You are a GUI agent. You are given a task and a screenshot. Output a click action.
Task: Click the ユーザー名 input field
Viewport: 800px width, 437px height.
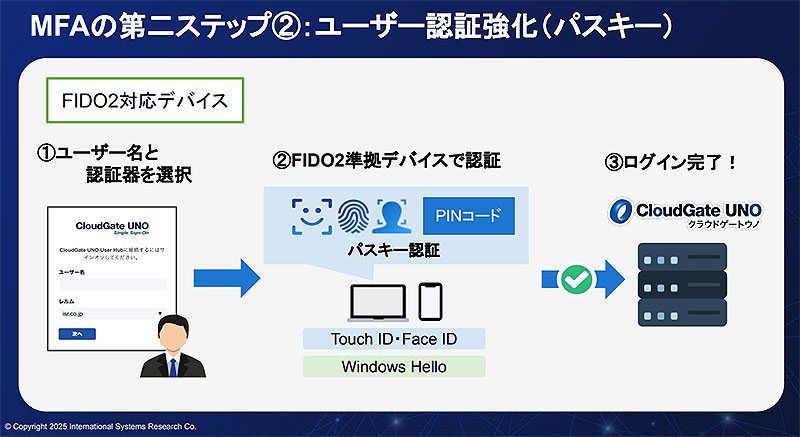(110, 284)
